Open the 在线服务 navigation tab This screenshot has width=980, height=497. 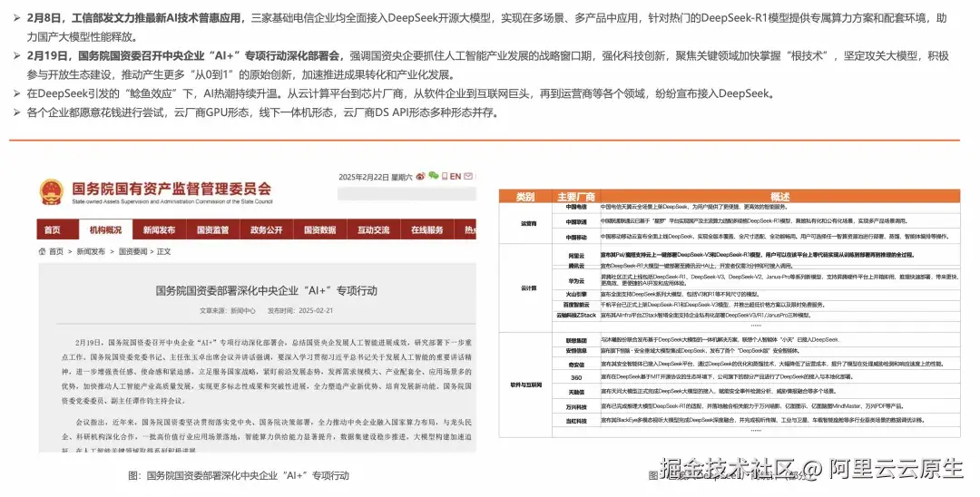(427, 229)
